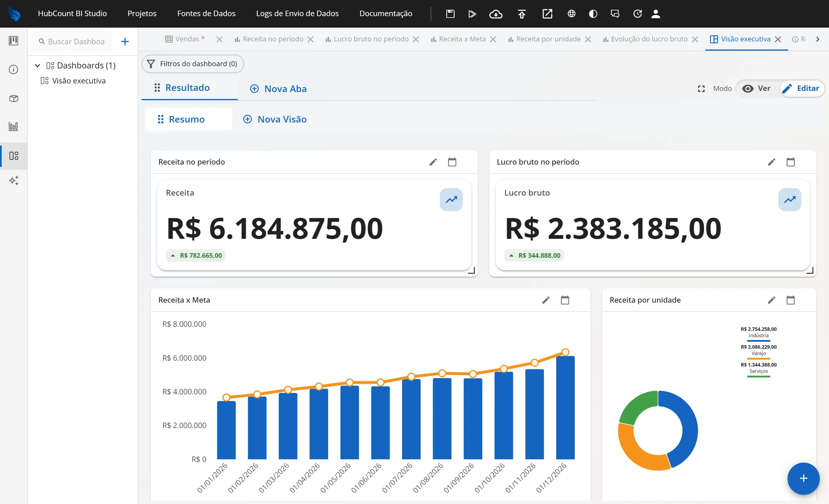The width and height of the screenshot is (829, 504).
Task: Close the Evolução do lucro bruto tab
Action: [x=695, y=39]
